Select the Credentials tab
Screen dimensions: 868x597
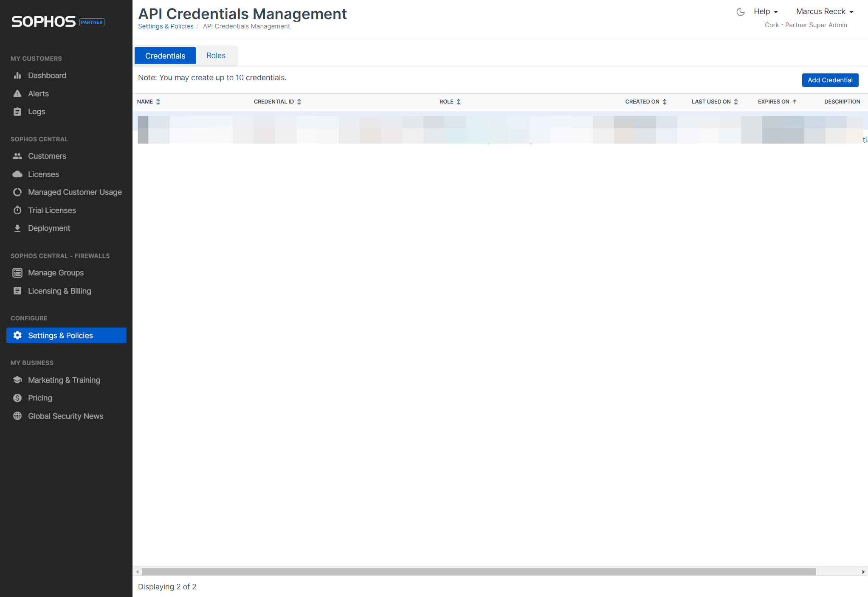pos(165,56)
